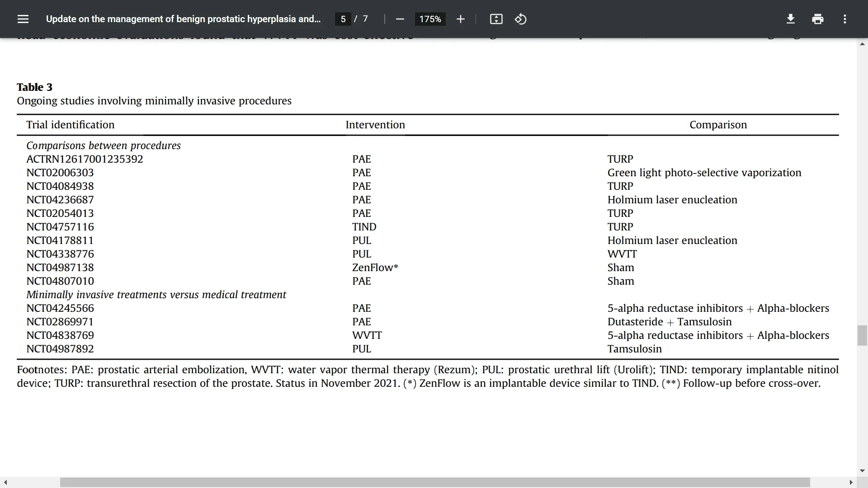
Task: Click 'Holmium laser enucleation' in NCT04178811 row
Action: tap(672, 240)
